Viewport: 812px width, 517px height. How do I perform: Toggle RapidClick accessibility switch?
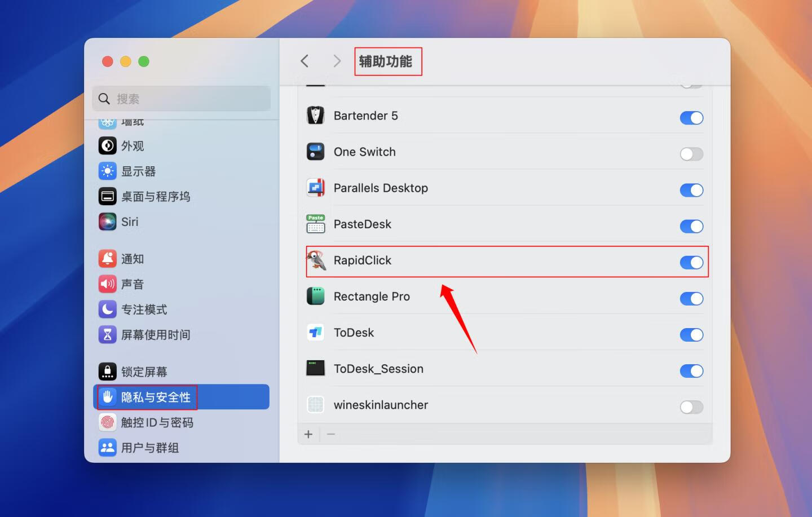click(691, 262)
